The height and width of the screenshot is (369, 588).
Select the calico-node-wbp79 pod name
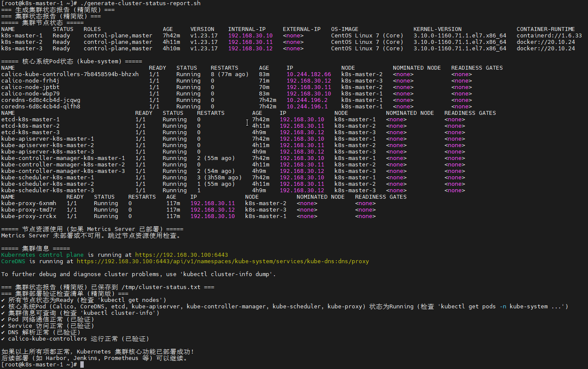point(30,94)
